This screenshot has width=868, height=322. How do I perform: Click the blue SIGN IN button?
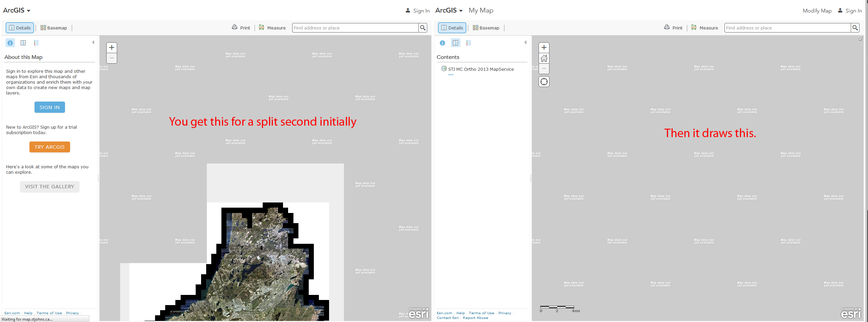coord(49,107)
